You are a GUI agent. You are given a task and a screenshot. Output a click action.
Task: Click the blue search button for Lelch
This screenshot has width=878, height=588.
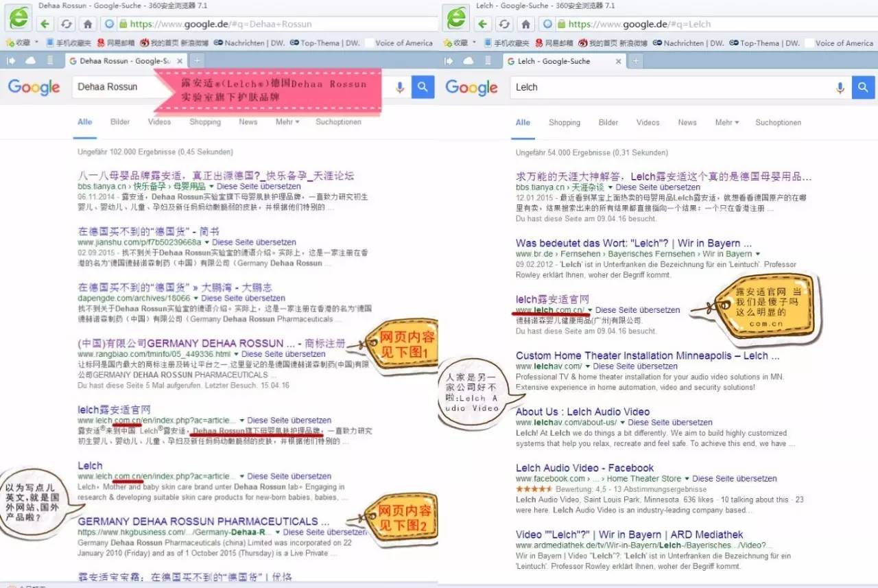pos(863,87)
